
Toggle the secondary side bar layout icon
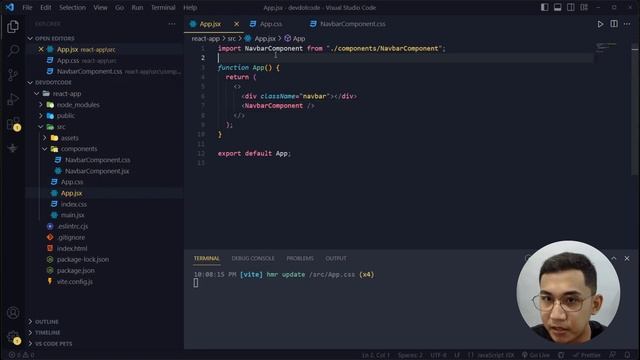tap(571, 7)
